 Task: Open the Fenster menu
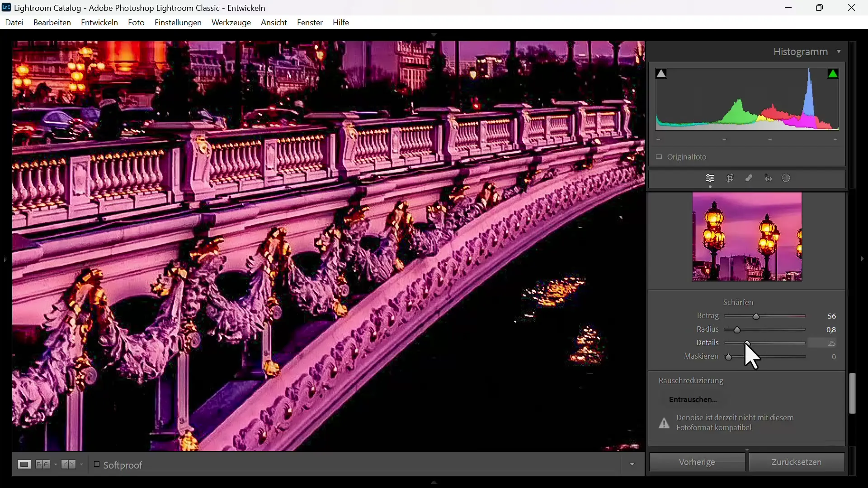coord(310,23)
